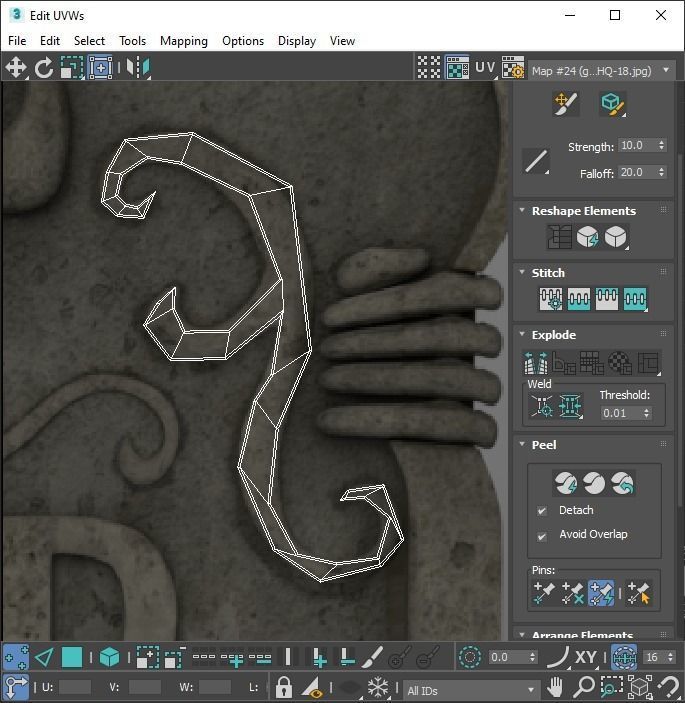
Task: Click Straighten Selection in Reshape Elements
Action: (x=559, y=237)
